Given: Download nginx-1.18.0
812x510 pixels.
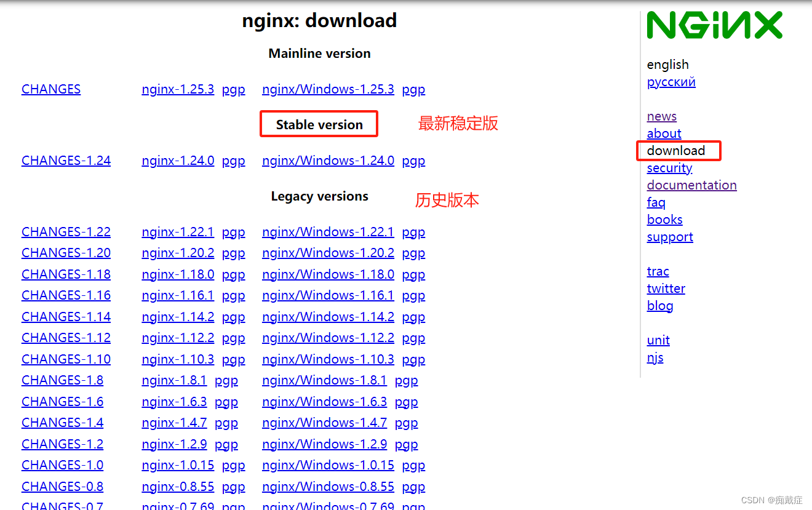Looking at the screenshot, I should (x=178, y=274).
